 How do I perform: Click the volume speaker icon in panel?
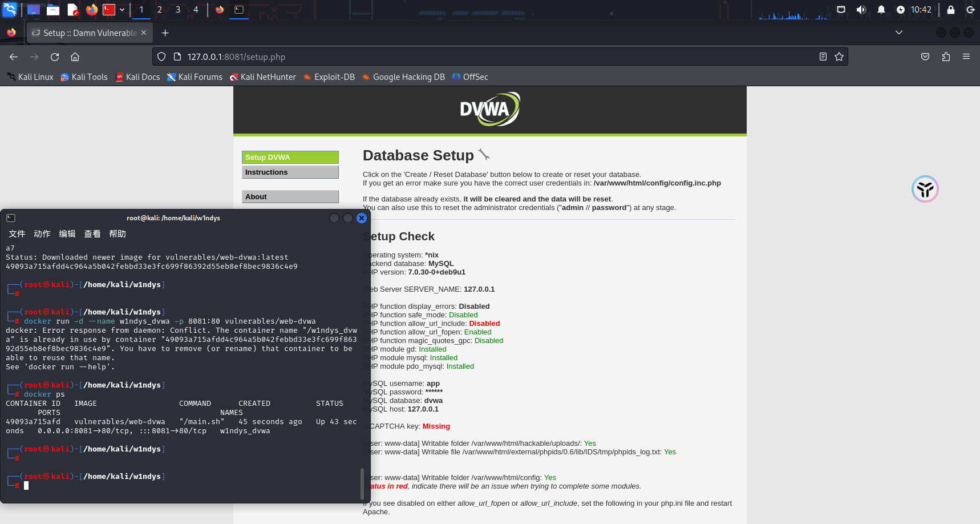[x=861, y=10]
